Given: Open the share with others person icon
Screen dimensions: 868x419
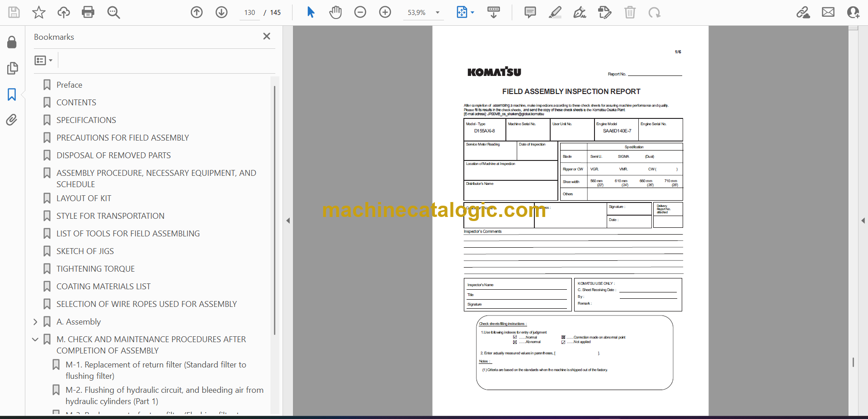Looking at the screenshot, I should [853, 12].
